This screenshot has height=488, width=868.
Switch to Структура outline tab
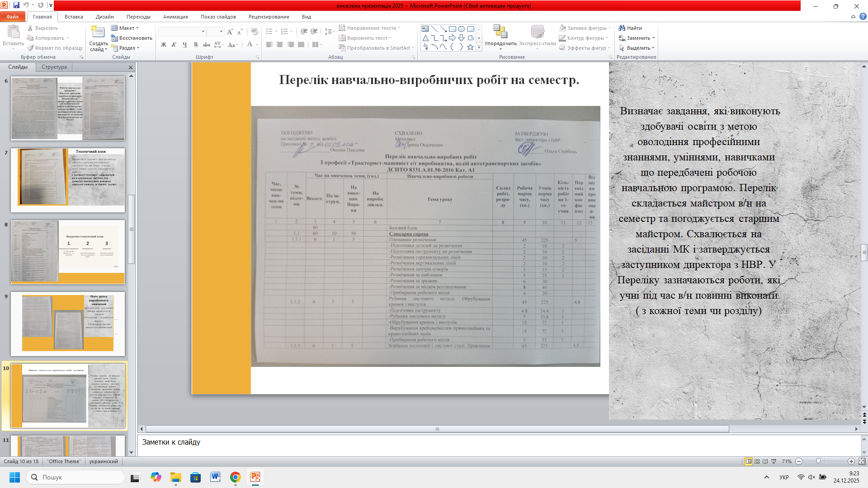coord(54,67)
